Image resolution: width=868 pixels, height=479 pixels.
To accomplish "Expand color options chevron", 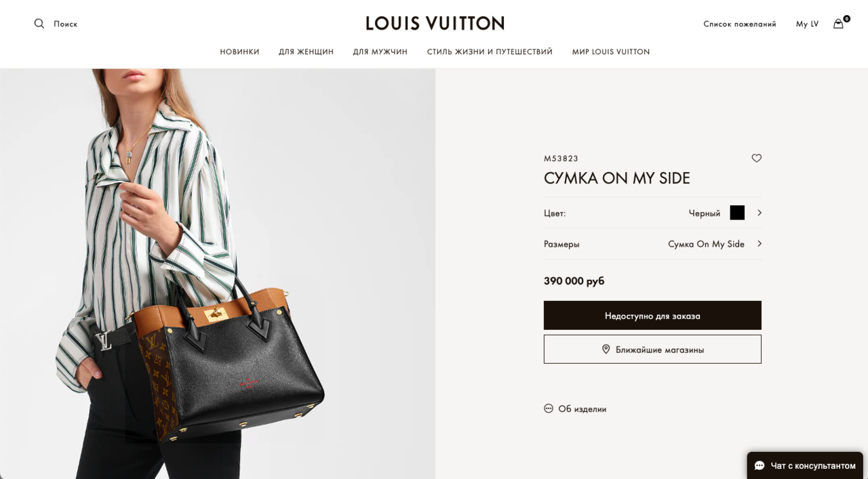I will click(759, 213).
